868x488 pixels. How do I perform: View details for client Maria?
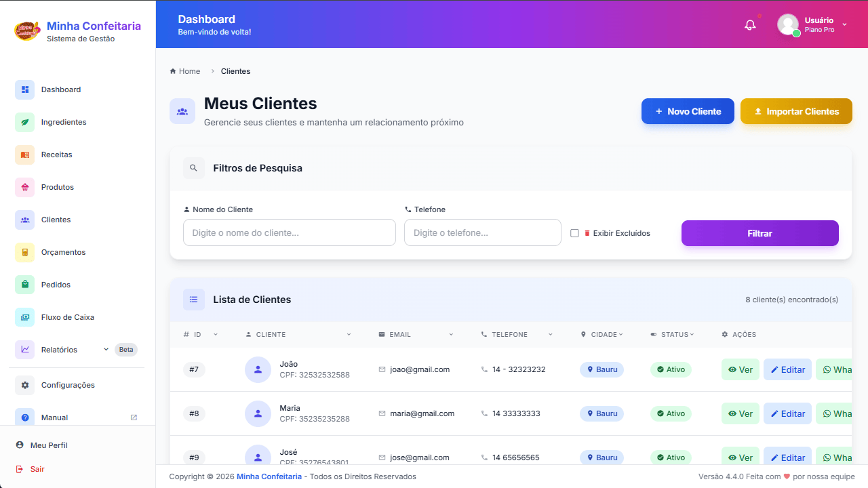tap(740, 413)
